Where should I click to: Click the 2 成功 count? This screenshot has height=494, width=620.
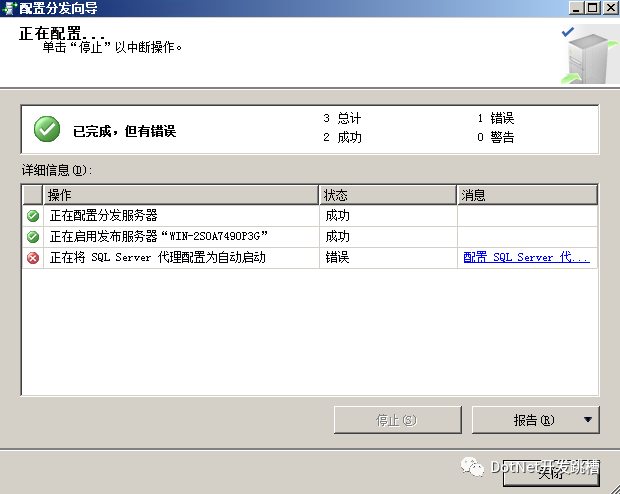click(342, 137)
